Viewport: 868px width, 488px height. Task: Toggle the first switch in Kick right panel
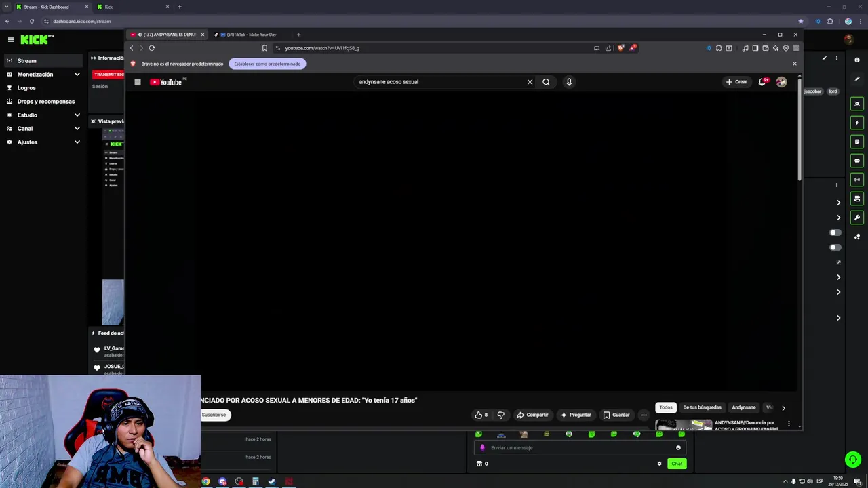835,232
